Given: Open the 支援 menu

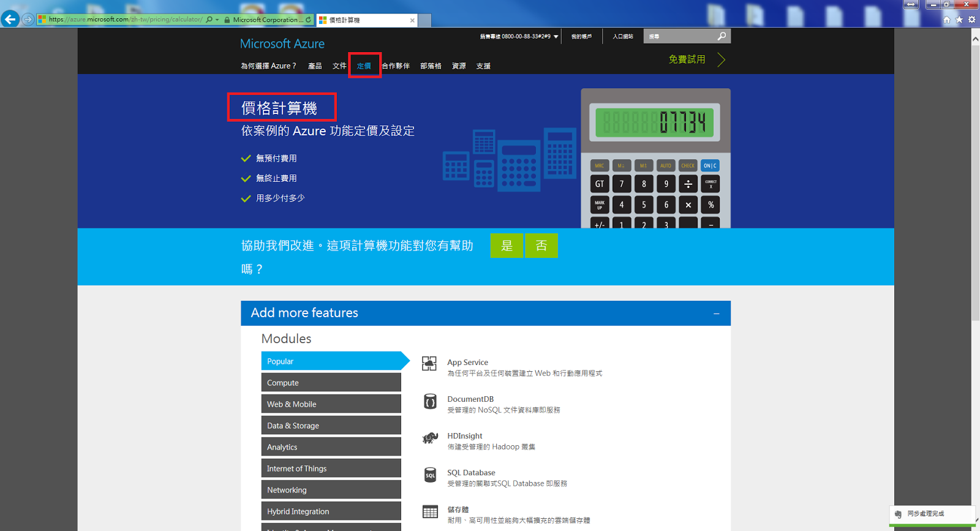Looking at the screenshot, I should 483,66.
